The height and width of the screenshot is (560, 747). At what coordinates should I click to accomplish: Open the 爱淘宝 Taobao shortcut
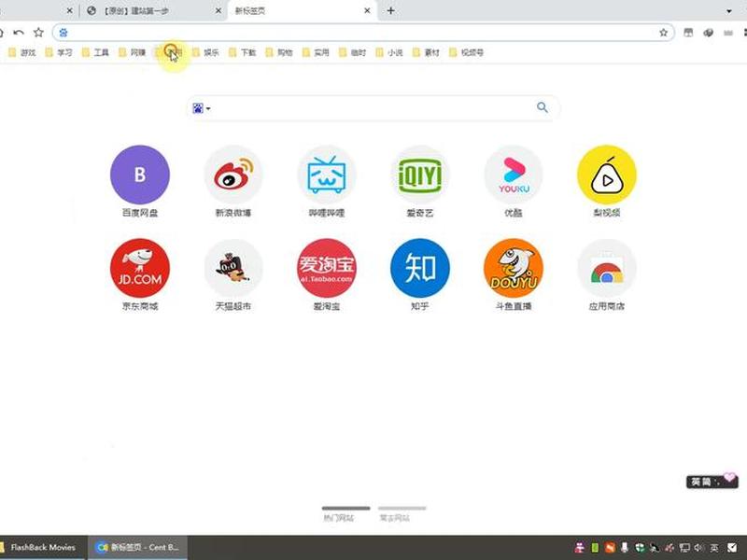pyautogui.click(x=326, y=274)
